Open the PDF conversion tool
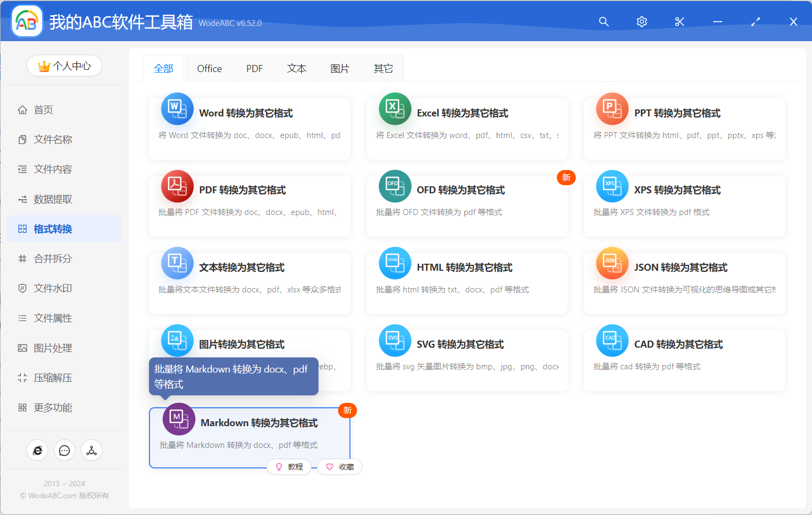812x515 pixels. pyautogui.click(x=249, y=206)
